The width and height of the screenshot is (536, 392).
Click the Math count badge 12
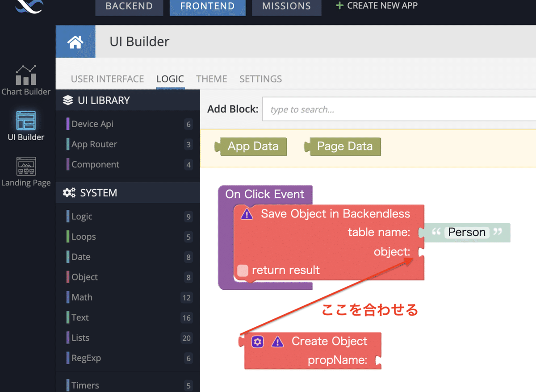click(x=187, y=298)
